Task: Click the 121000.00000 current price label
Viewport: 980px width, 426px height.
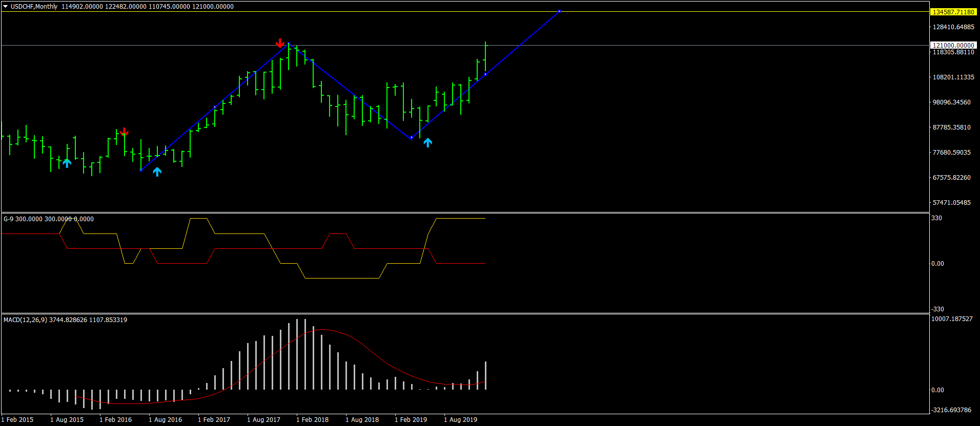Action: pyautogui.click(x=953, y=45)
